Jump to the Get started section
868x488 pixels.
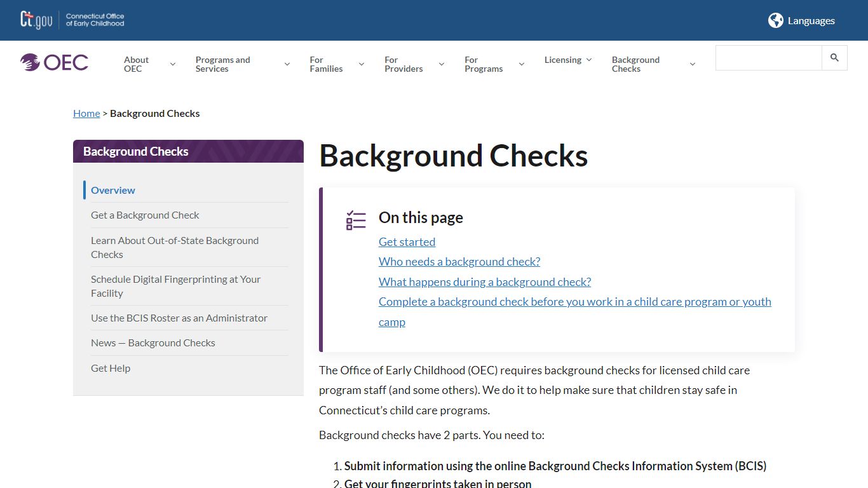click(x=407, y=241)
